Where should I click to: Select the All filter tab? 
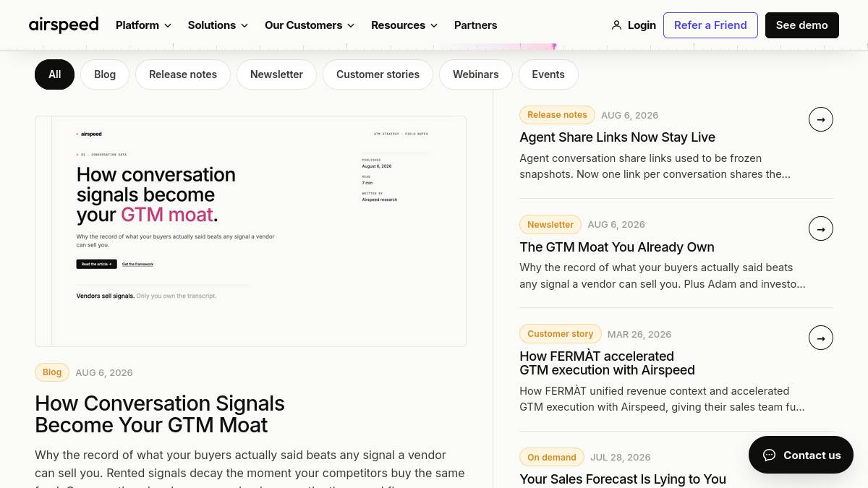coord(54,74)
